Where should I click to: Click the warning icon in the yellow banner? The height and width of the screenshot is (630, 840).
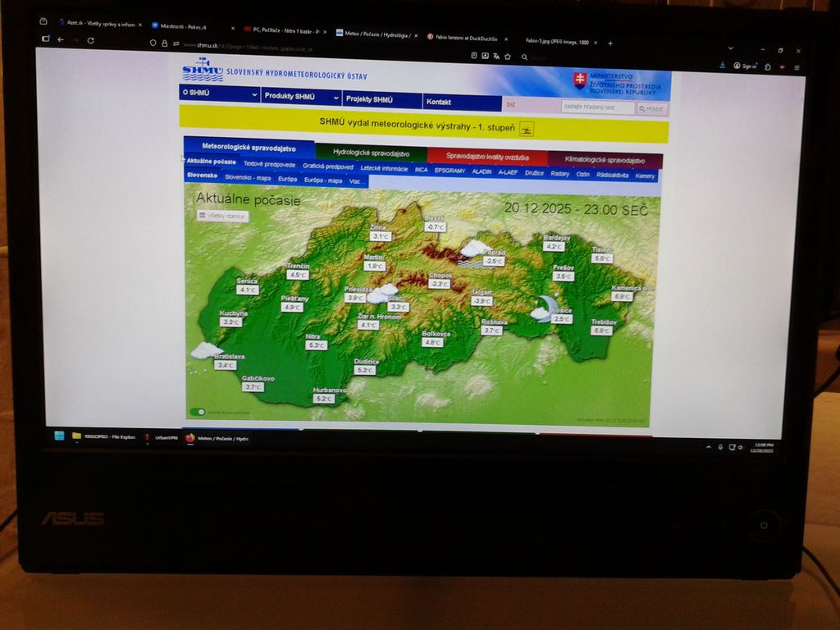click(527, 129)
